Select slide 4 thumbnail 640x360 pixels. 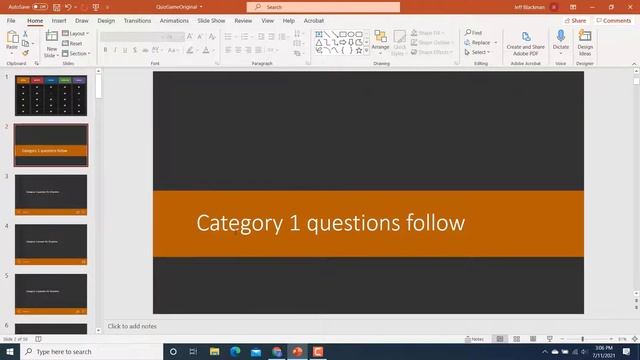coord(51,244)
